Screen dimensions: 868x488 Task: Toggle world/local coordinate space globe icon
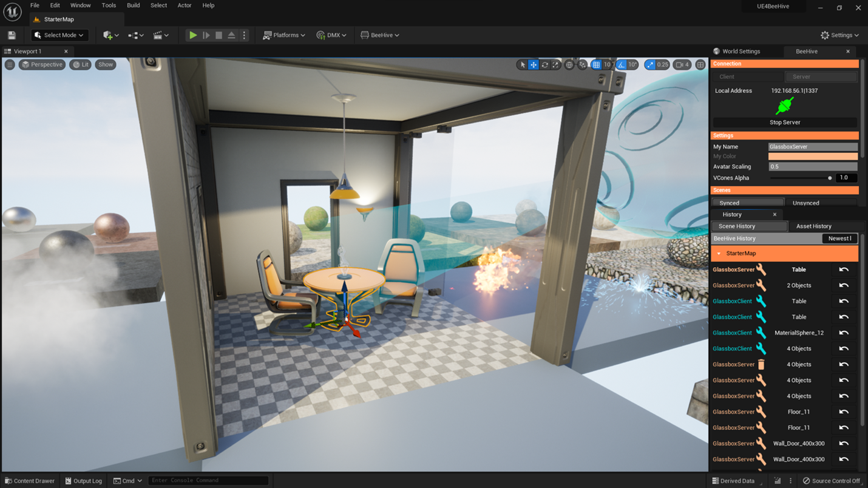[x=569, y=65]
